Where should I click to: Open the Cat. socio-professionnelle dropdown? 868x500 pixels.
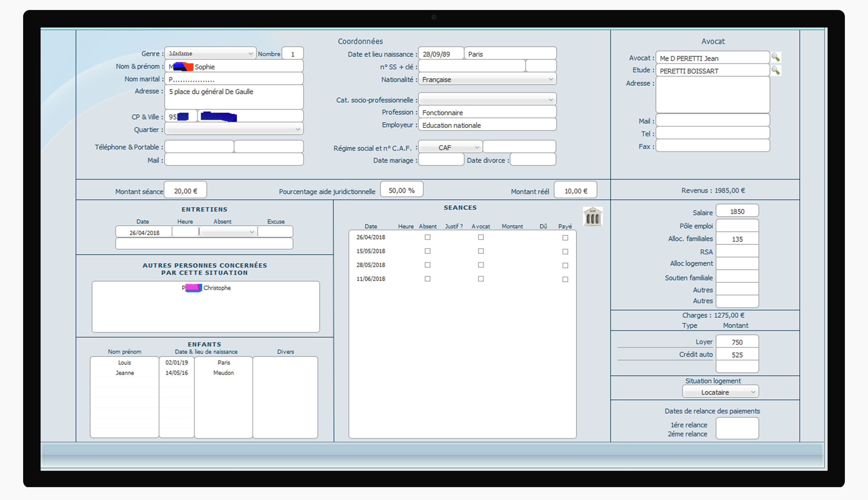pyautogui.click(x=550, y=100)
